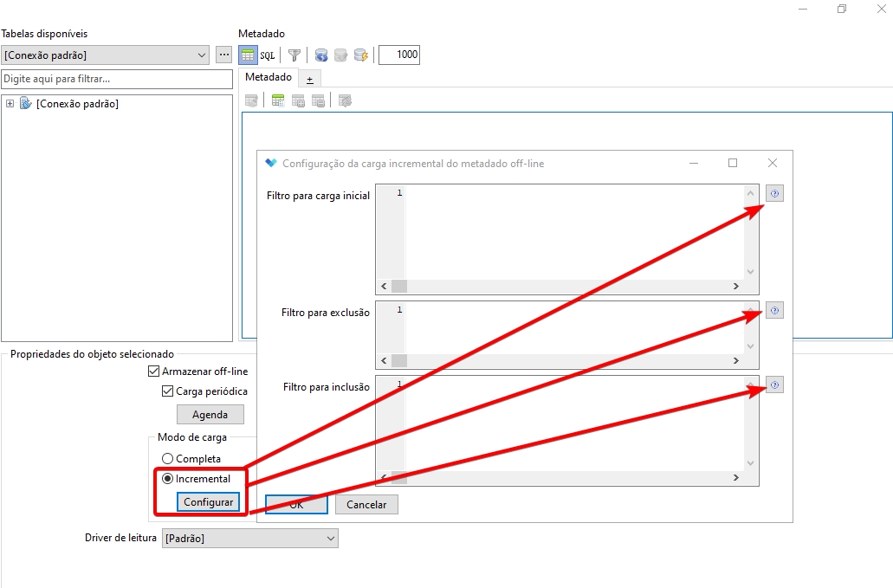The height and width of the screenshot is (588, 893).
Task: Click Cancelar in the configuration dialog
Action: pos(366,504)
